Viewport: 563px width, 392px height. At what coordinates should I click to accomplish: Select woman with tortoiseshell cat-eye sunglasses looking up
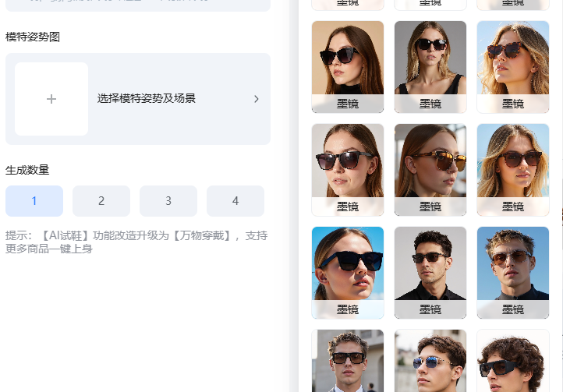[512, 58]
